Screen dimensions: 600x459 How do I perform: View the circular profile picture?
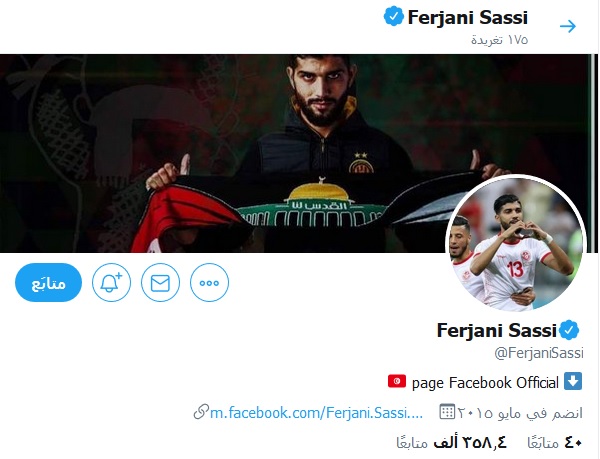pyautogui.click(x=516, y=243)
